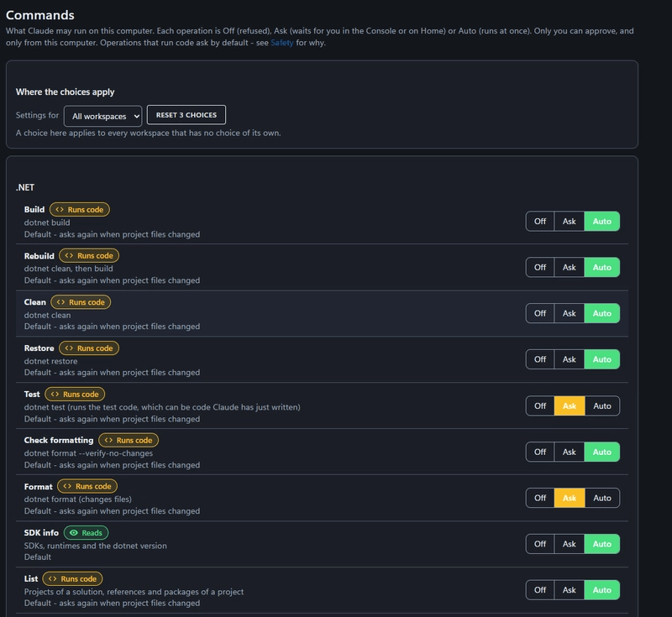Click the Runs code badge beside List
The width and height of the screenshot is (672, 617).
(72, 578)
